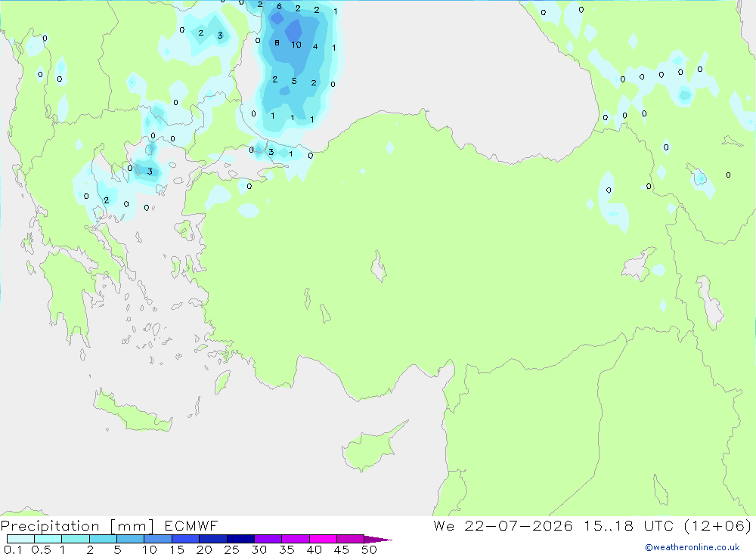Image resolution: width=756 pixels, height=554 pixels.
Task: Click the '8' precipitation value on map
Action: tap(277, 43)
